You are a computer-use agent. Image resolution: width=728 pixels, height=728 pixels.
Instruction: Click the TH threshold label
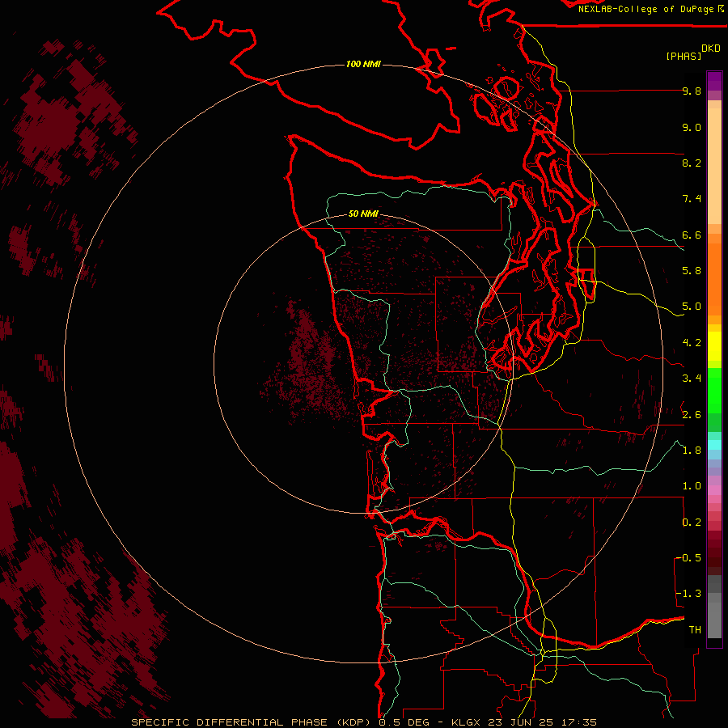[695, 630]
